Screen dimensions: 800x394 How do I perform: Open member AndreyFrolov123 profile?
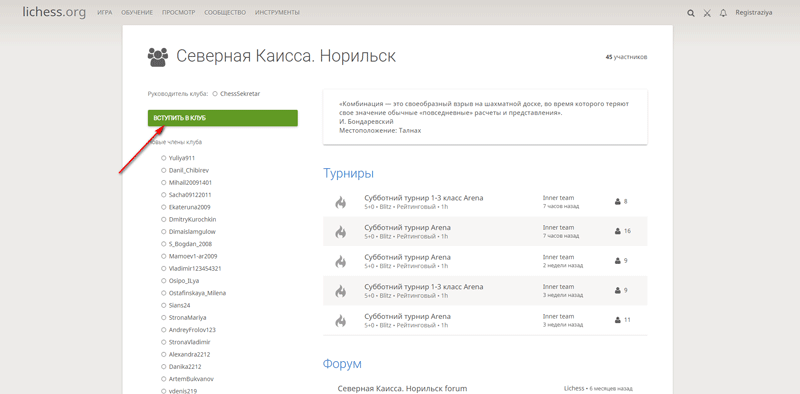click(x=192, y=330)
